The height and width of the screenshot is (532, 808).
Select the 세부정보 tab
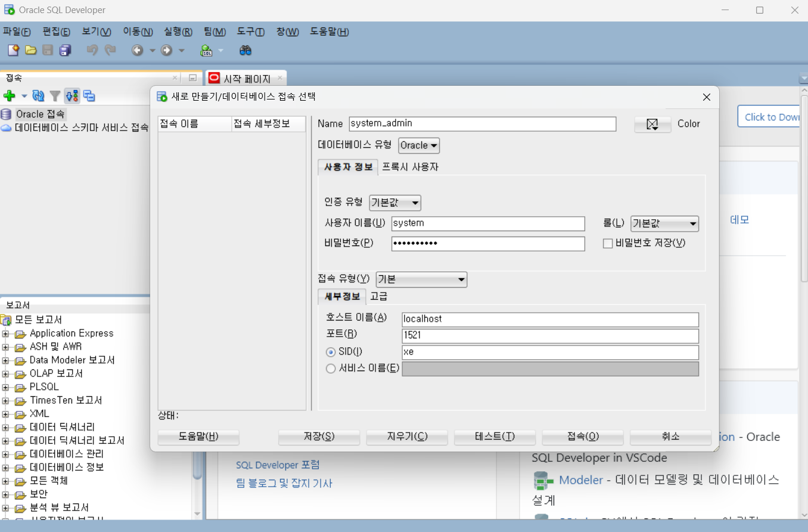pos(342,296)
